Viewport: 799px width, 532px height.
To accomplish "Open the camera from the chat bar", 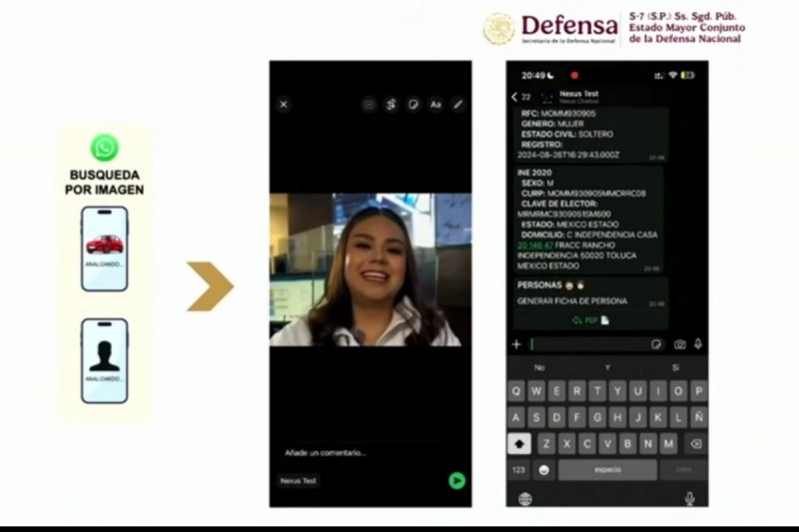I will pos(680,344).
